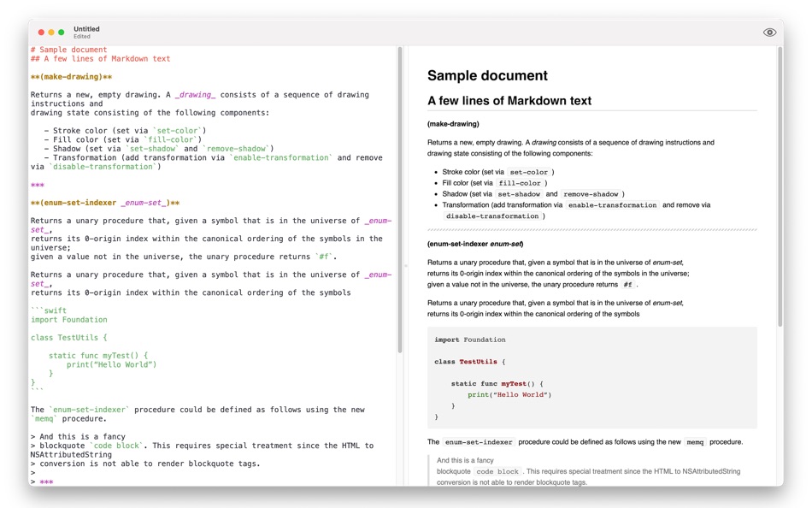Click 'enable-transformation' code chip in preview
Screen dimensions: 812x508
[612, 205]
